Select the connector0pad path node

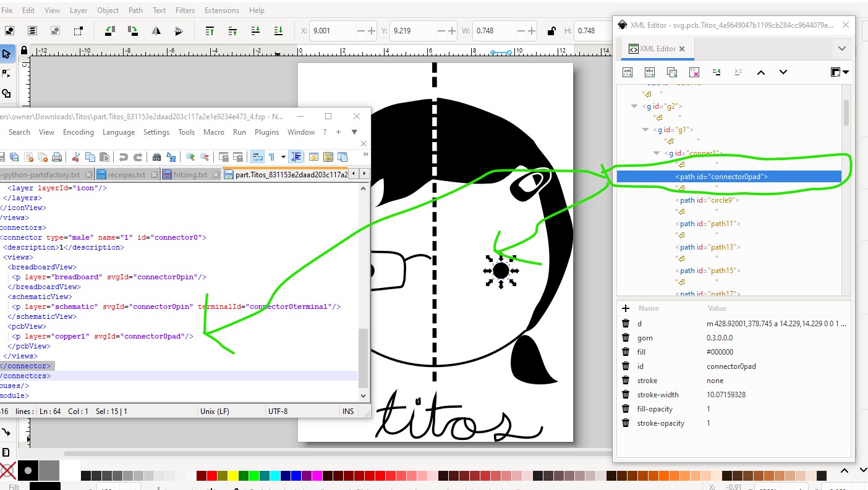coord(729,177)
